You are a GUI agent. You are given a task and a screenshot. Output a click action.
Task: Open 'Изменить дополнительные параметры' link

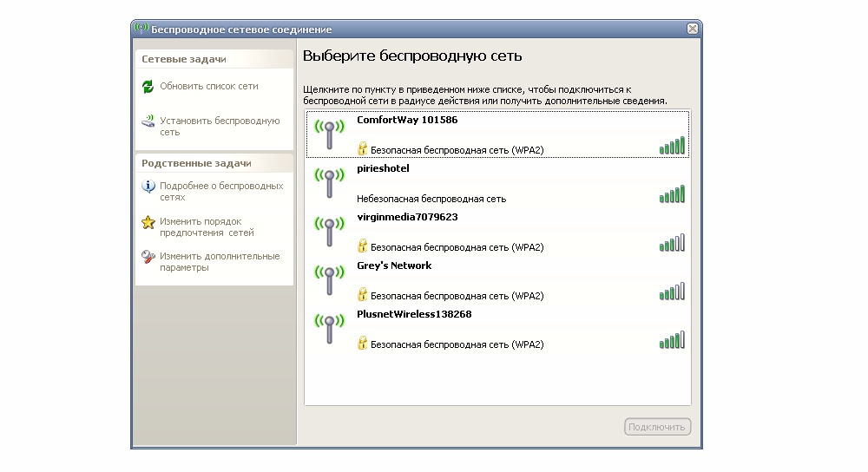tap(220, 262)
